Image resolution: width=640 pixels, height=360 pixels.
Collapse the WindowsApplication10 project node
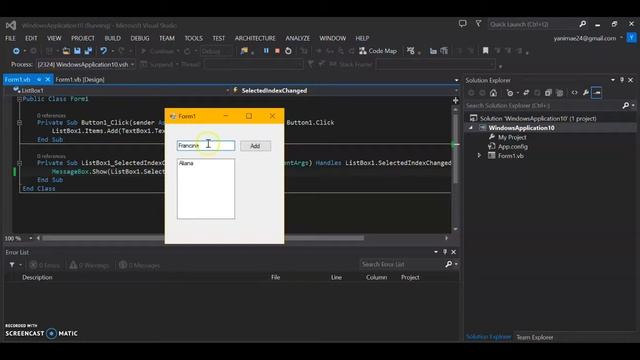(x=471, y=128)
